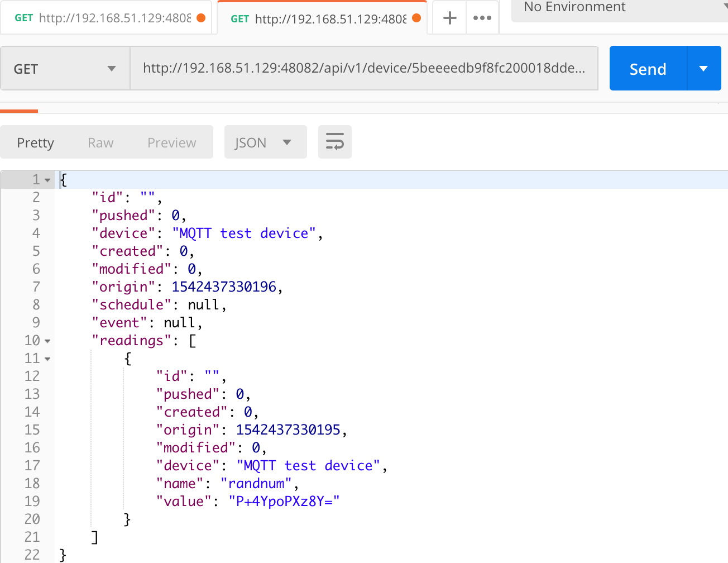The width and height of the screenshot is (728, 563).
Task: Click origin value 1542437330196
Action: click(x=224, y=287)
